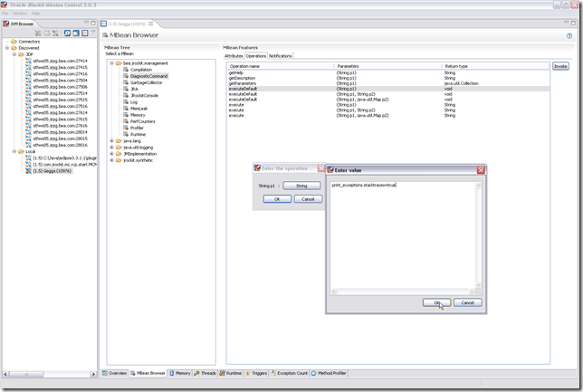Click the gray disconnect icon in JVM Browser toolbar

tap(37, 33)
